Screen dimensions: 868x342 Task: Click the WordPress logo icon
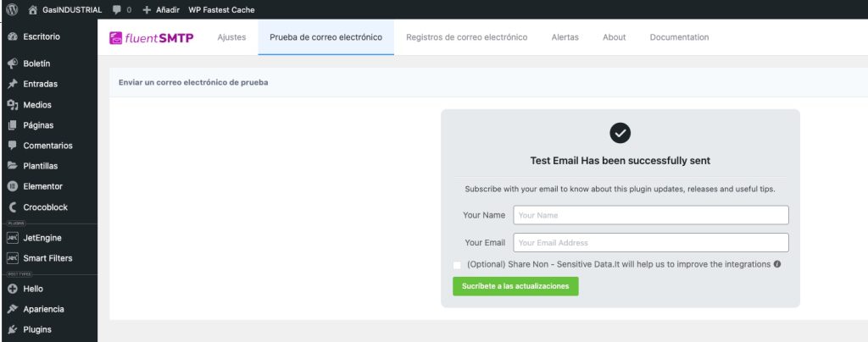coord(13,9)
